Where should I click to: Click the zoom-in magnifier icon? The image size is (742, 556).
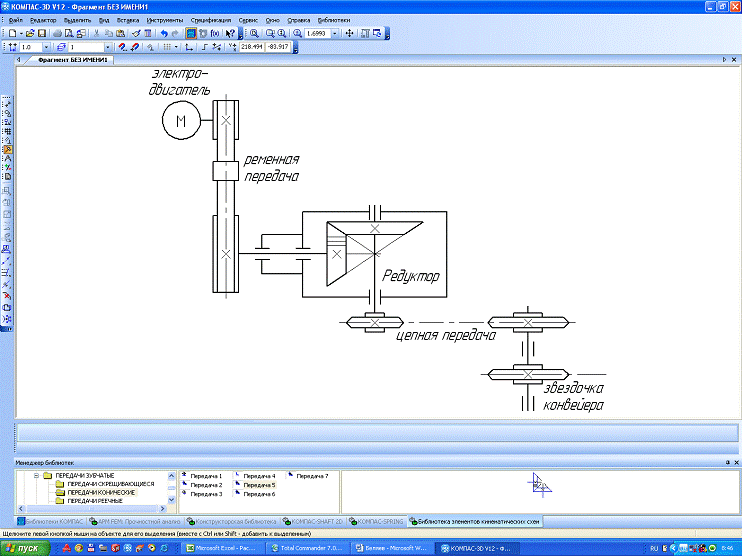tap(254, 33)
